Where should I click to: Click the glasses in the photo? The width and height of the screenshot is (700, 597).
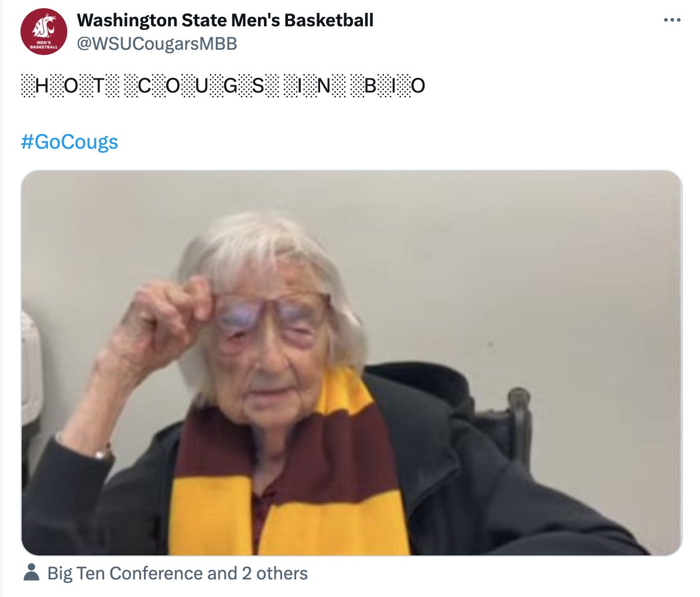(272, 314)
